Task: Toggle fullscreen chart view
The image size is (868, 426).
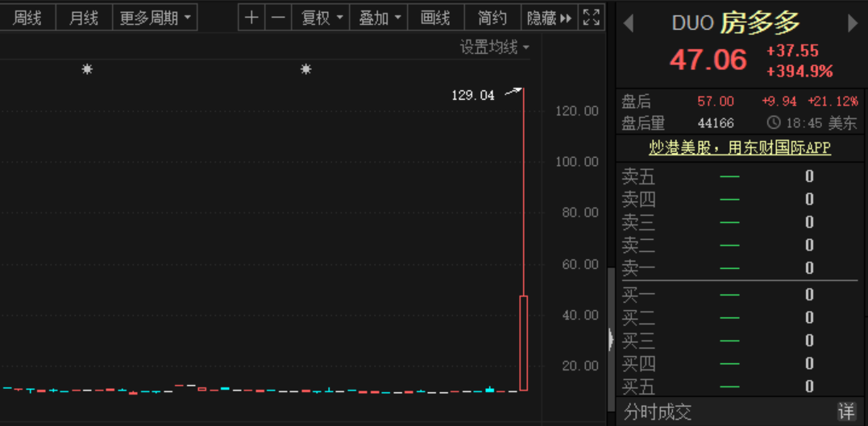Action: tap(592, 18)
